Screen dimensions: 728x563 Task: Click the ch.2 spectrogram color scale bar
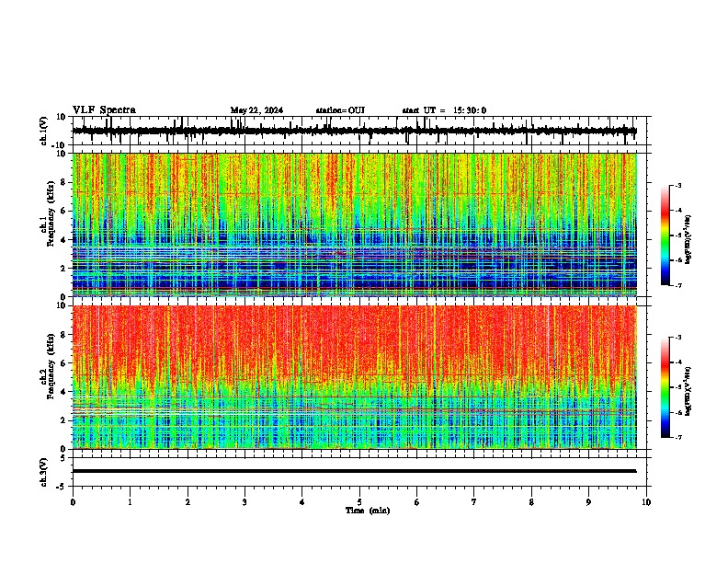[665, 387]
